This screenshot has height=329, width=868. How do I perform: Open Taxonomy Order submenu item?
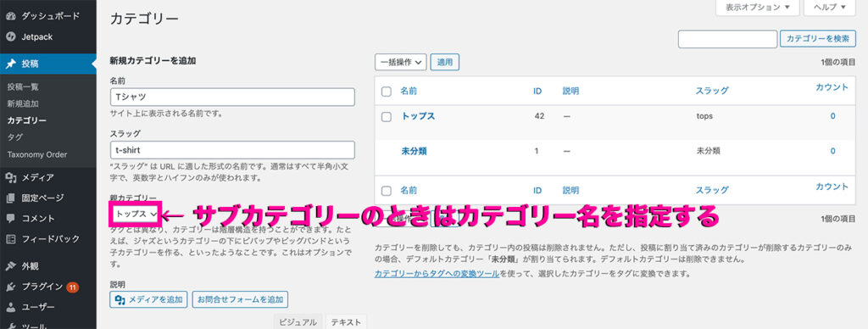click(37, 154)
